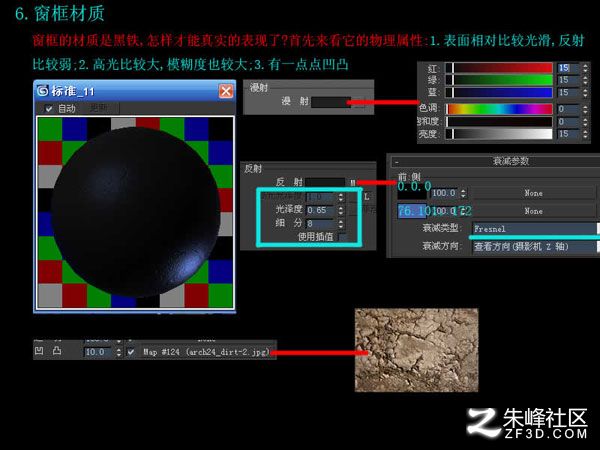Open the black front color swatch
Image resolution: width=600 pixels, height=450 pixels.
click(x=412, y=193)
